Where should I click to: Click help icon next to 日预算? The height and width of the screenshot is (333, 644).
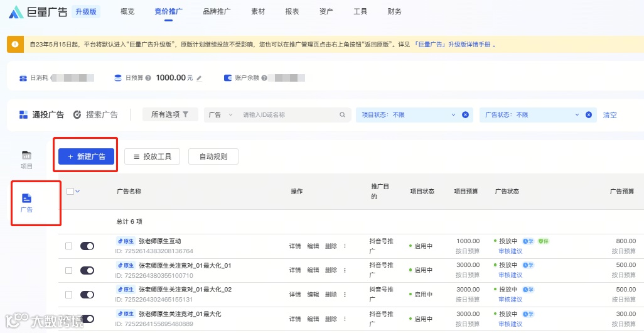coord(148,78)
